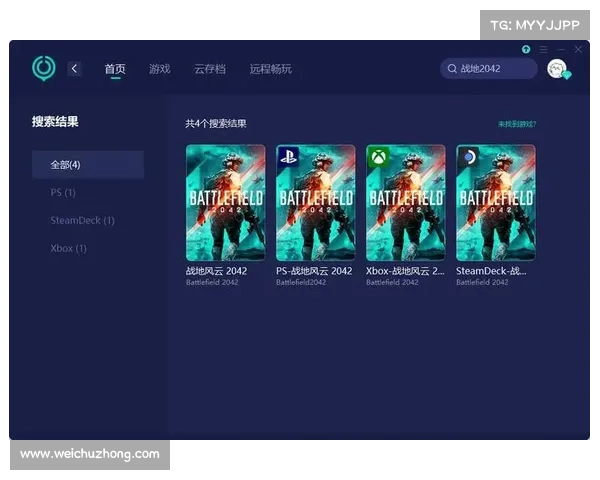
Task: Click the green upgrade arrow icon
Action: (x=526, y=49)
